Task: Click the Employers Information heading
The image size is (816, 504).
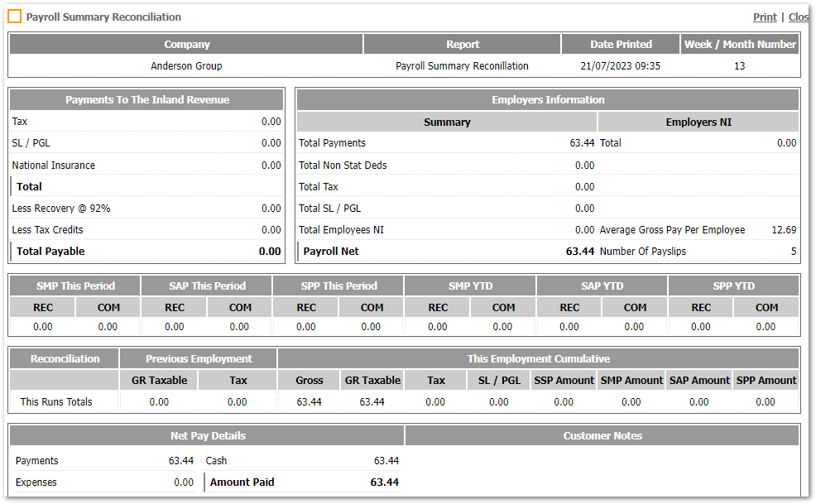Action: (x=548, y=100)
